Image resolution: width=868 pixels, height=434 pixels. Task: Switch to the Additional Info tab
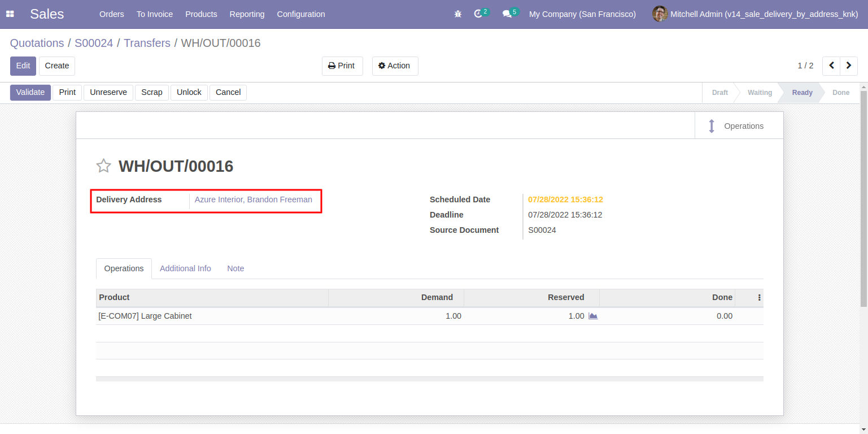(x=185, y=268)
